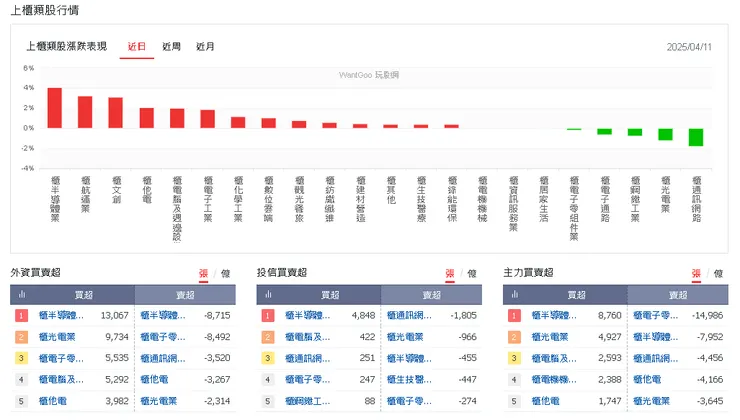Click the red 櫃半導體業 bar in chart
740x420 pixels.
[x=55, y=108]
